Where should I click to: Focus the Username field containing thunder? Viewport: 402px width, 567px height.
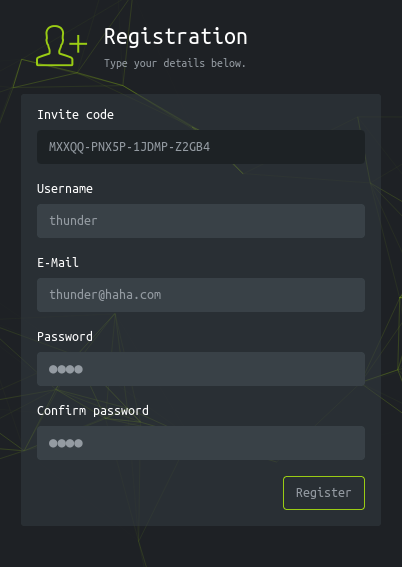point(201,221)
